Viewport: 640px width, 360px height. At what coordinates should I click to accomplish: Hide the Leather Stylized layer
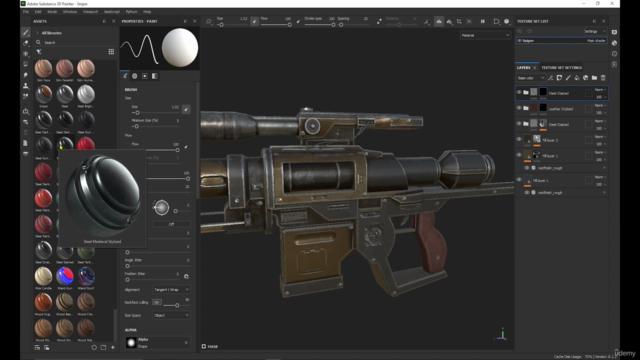(x=519, y=108)
